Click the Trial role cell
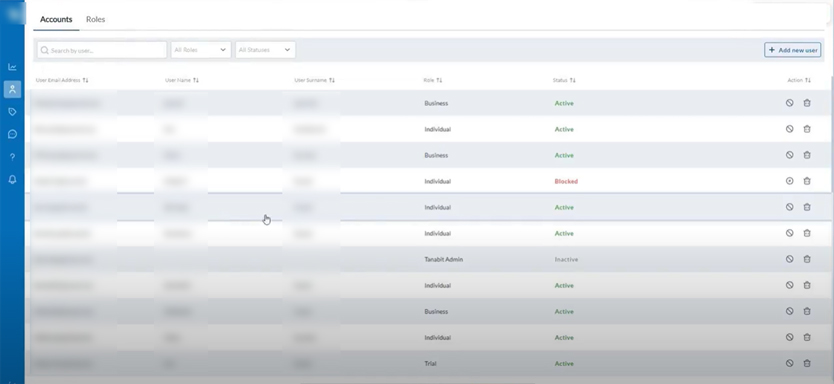 tap(430, 364)
